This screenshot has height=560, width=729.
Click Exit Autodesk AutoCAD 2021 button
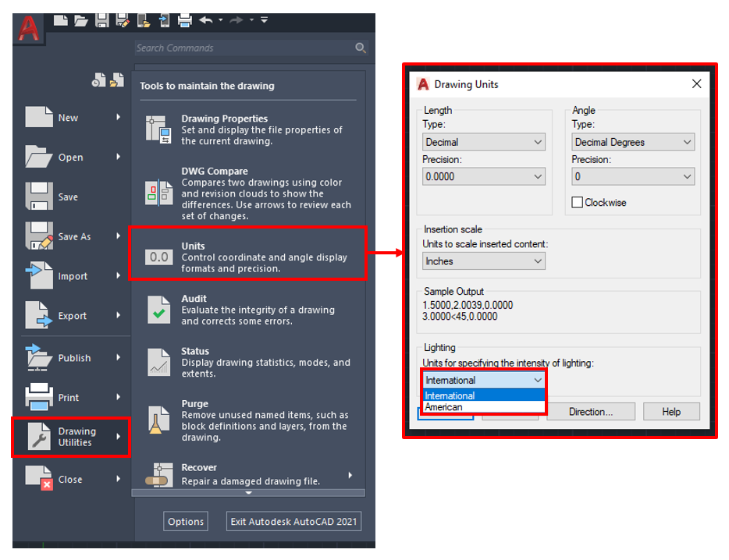coord(293,522)
